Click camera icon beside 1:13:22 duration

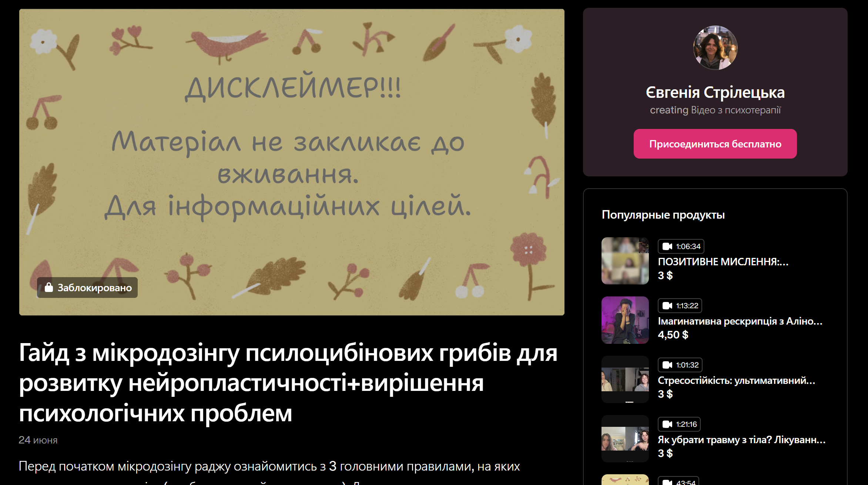667,306
